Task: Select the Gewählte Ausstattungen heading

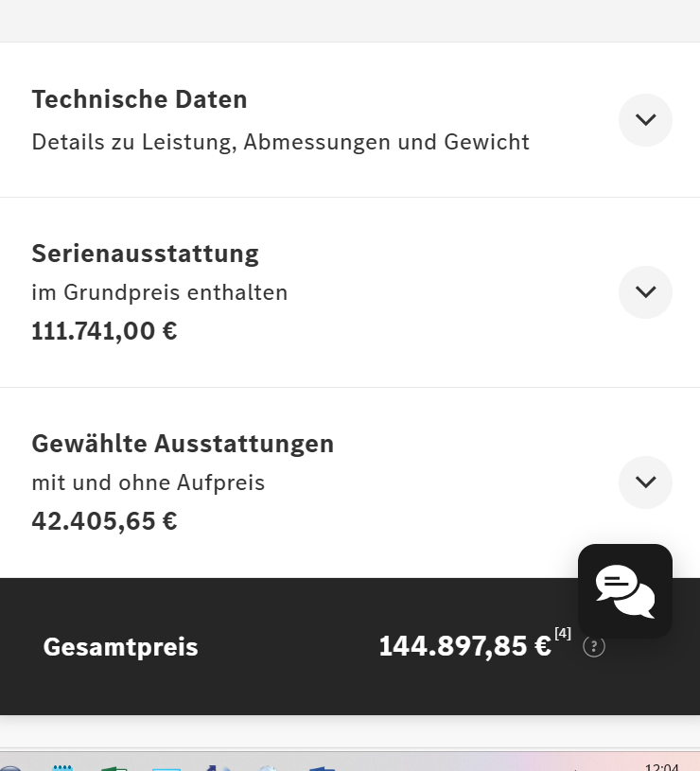Action: [x=183, y=444]
